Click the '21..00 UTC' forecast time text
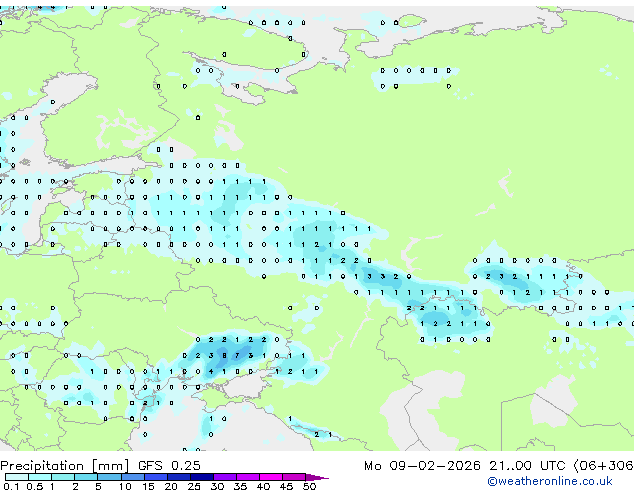The height and width of the screenshot is (490, 634). [527, 466]
